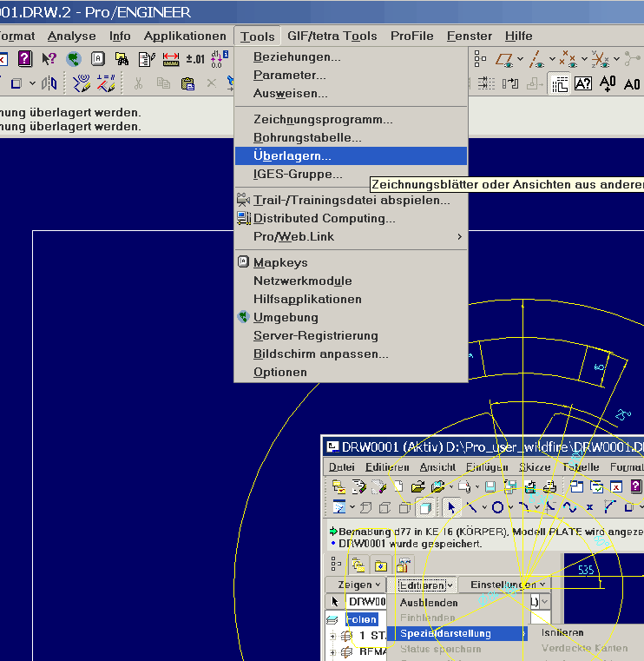Viewport: 644px width, 661px height.
Task: Toggle datum points visibility eye
Action: [568, 59]
